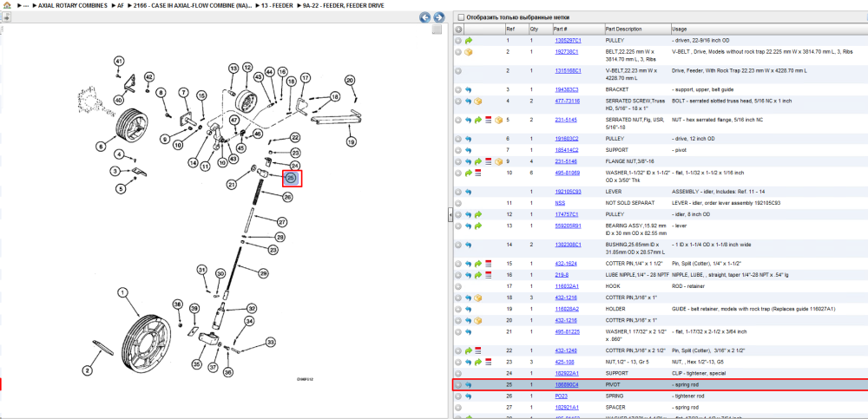The image size is (868, 419).
Task: Open the AF breadcrumb level
Action: coord(121,5)
